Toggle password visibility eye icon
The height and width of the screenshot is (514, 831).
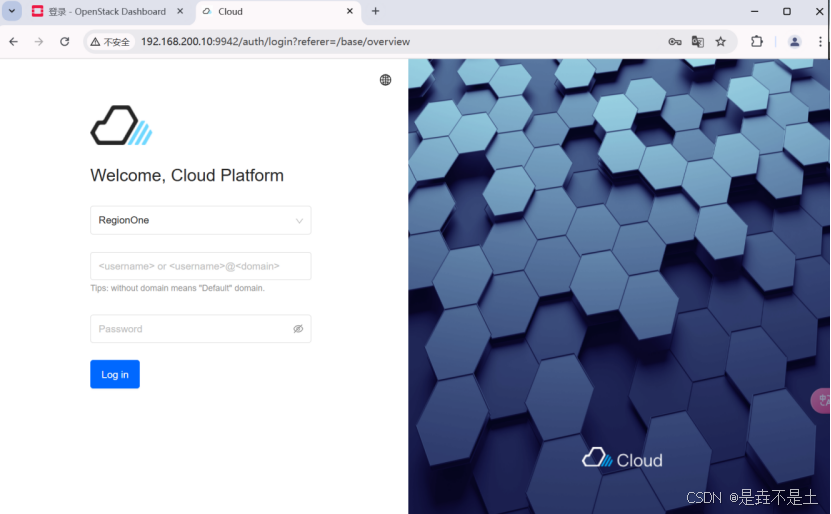coord(298,329)
